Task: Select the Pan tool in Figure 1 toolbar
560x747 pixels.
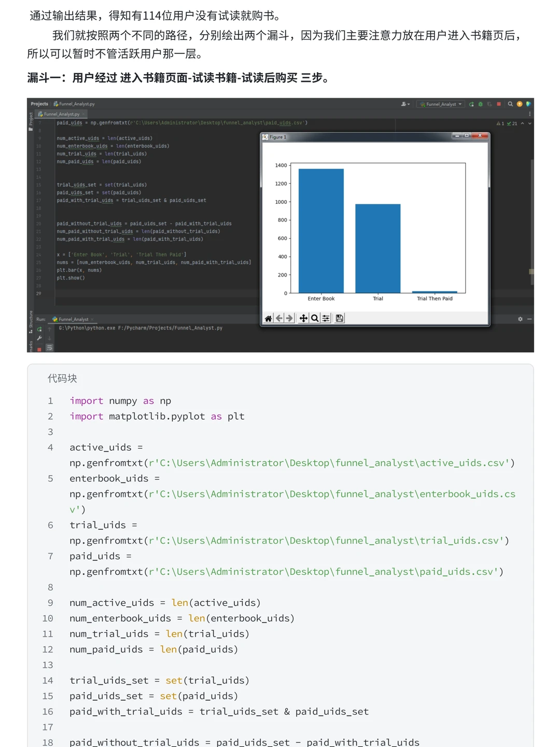Action: (x=303, y=319)
